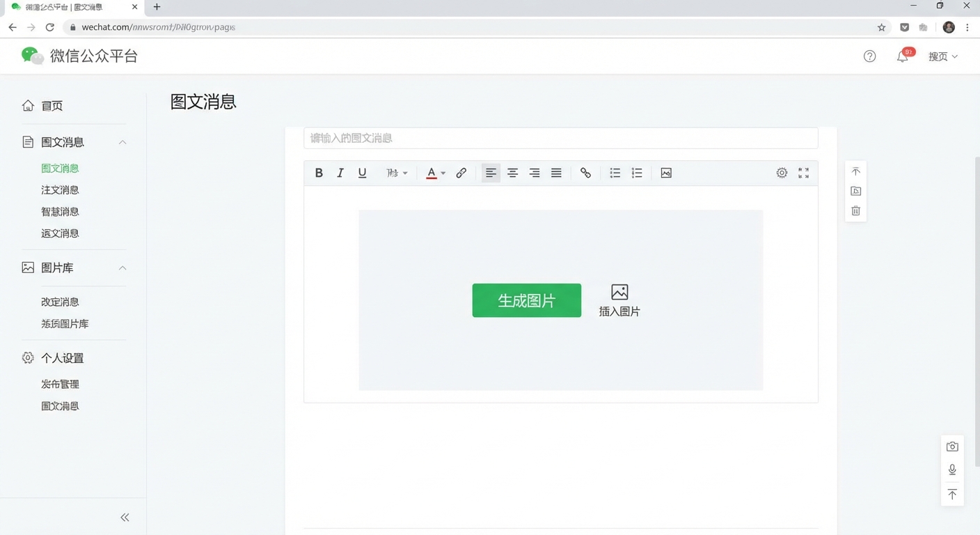Insert a numbered list
Image resolution: width=980 pixels, height=535 pixels.
[x=637, y=173]
